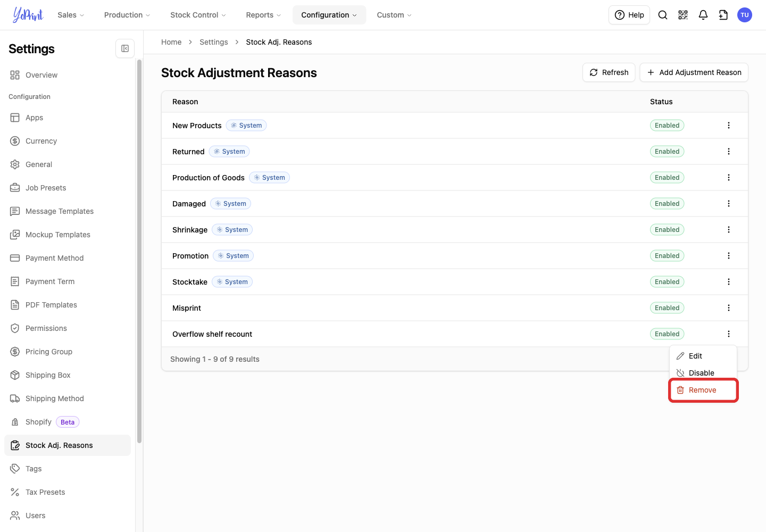
Task: Open Pricing Group settings
Action: (x=68, y=352)
